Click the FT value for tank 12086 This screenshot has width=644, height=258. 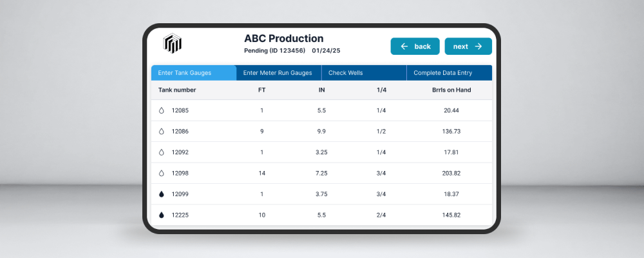coord(262,132)
